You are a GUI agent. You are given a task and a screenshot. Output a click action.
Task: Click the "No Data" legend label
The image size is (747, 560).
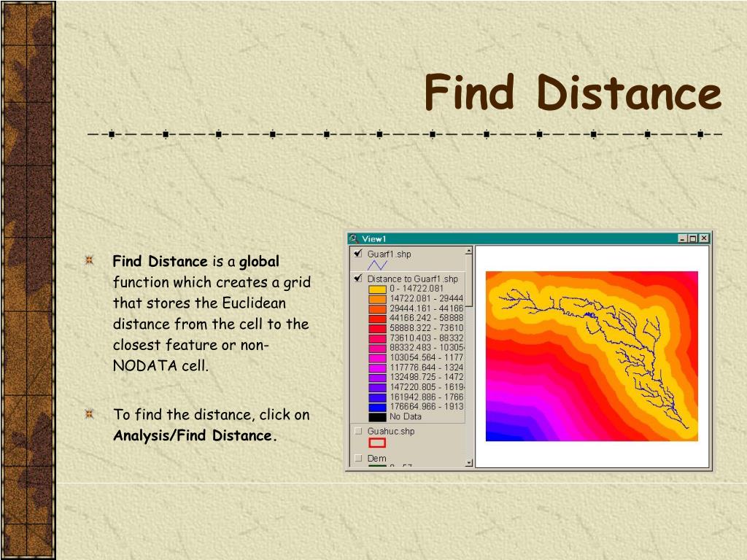pyautogui.click(x=406, y=416)
